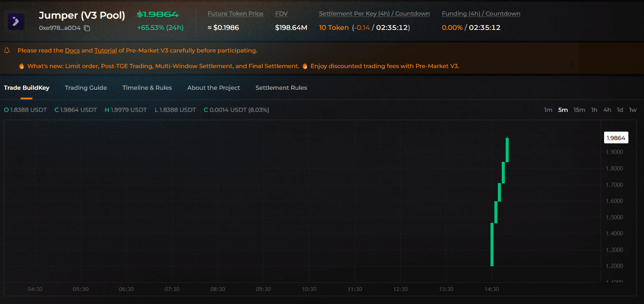The image size is (644, 304).
Task: Click the topmost green candlestick on chart
Action: point(507,150)
